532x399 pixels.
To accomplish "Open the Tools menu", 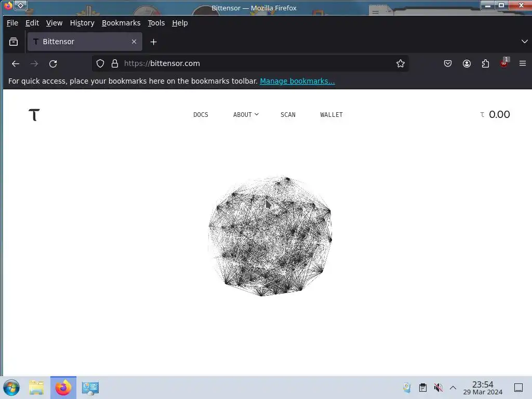I will [x=156, y=23].
